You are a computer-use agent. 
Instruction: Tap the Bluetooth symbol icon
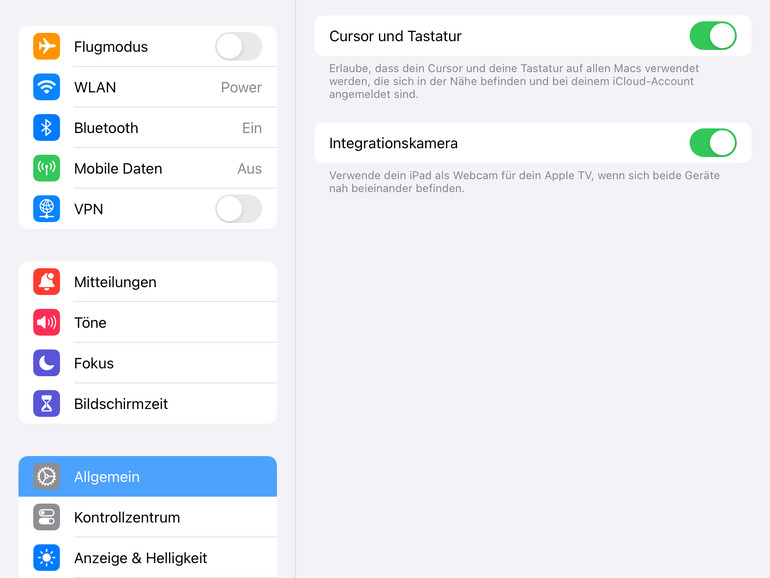tap(47, 128)
